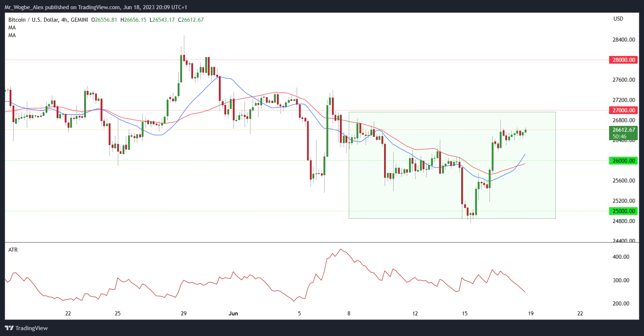The width and height of the screenshot is (644, 336).
Task: Click the green 25000.00 price level label
Action: [623, 211]
